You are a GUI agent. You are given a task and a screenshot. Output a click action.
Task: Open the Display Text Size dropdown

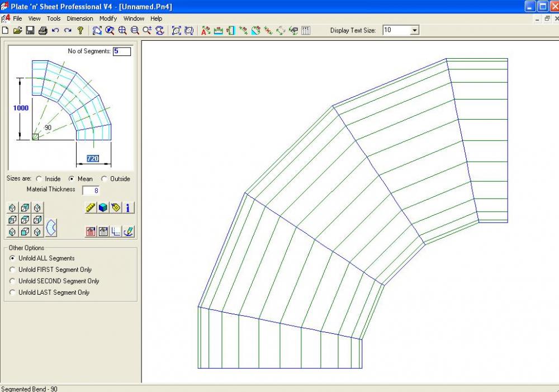pos(414,30)
